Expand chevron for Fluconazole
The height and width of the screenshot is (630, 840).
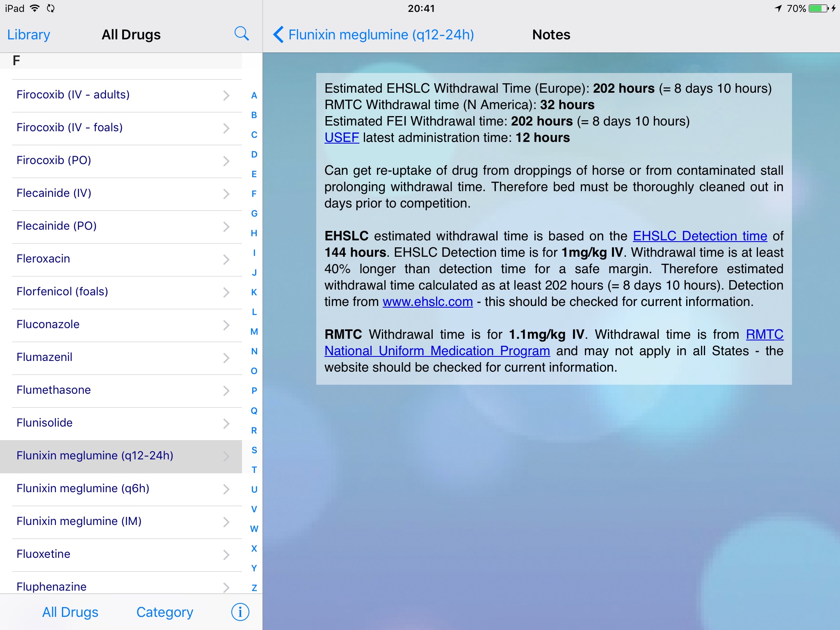(226, 325)
